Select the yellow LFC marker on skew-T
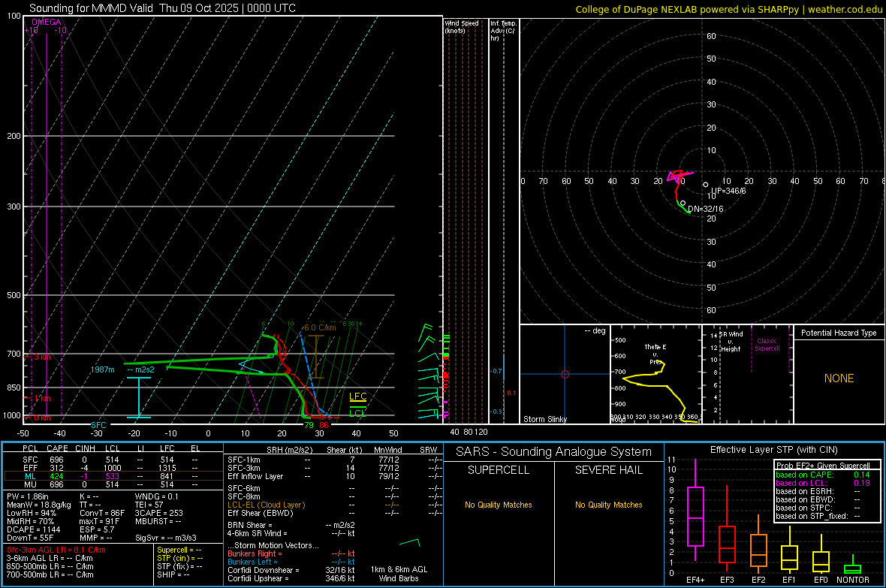The width and height of the screenshot is (886, 588). click(357, 397)
